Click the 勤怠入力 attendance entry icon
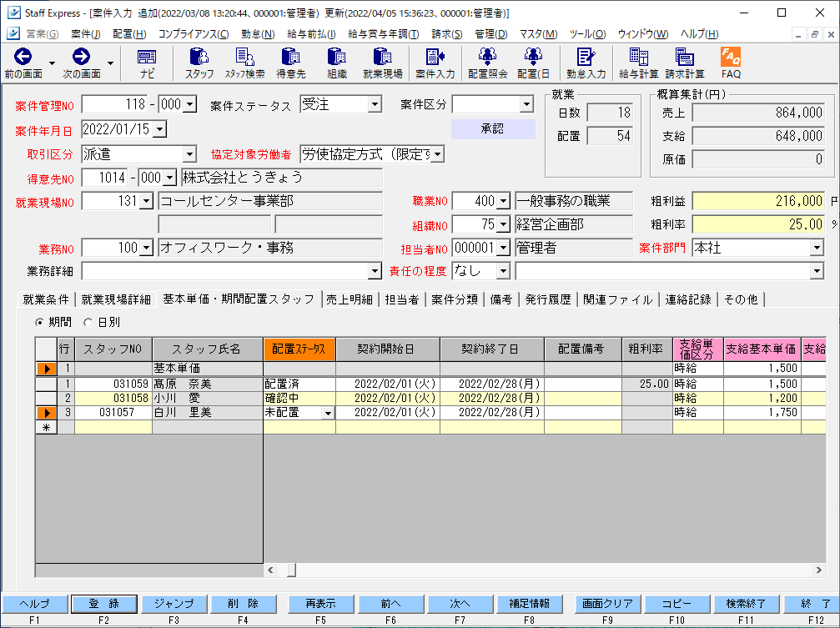The height and width of the screenshot is (628, 840). pyautogui.click(x=586, y=63)
